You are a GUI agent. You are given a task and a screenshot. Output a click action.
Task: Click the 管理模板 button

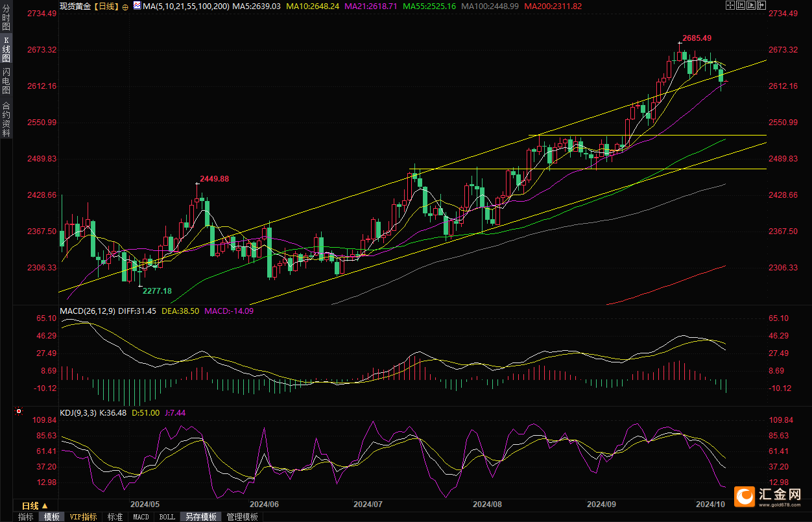click(x=242, y=517)
